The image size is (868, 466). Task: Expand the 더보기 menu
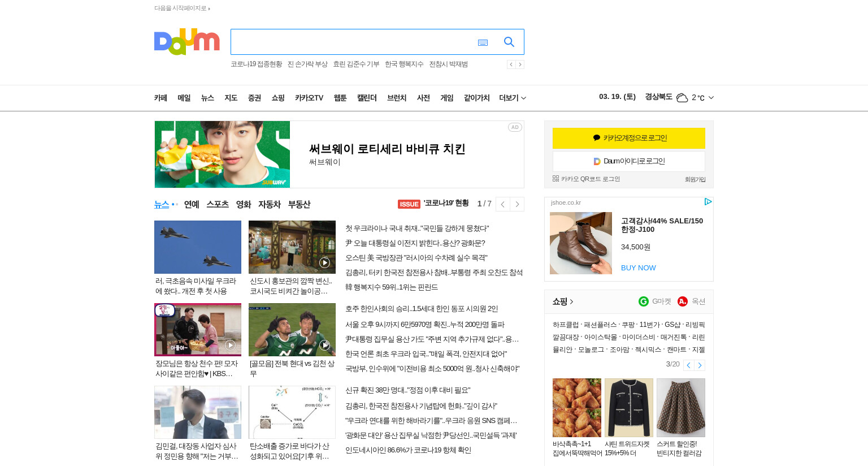click(x=513, y=98)
